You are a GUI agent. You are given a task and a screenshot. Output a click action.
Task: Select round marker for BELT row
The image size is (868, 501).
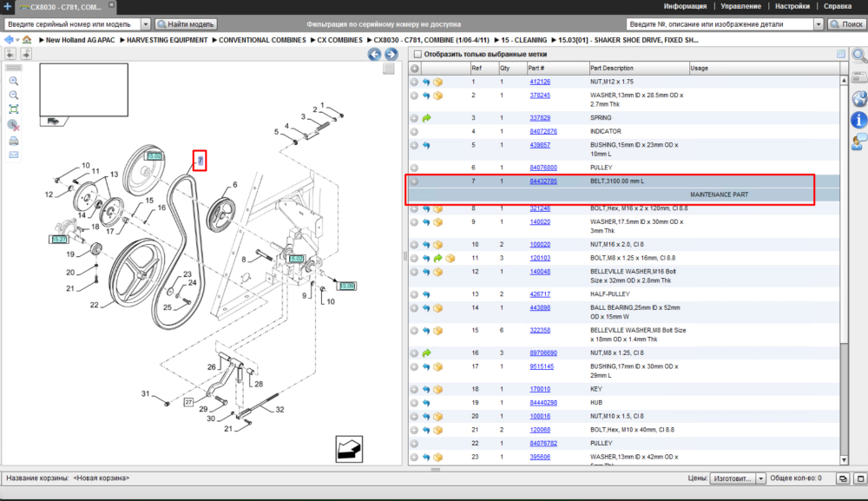click(x=414, y=181)
